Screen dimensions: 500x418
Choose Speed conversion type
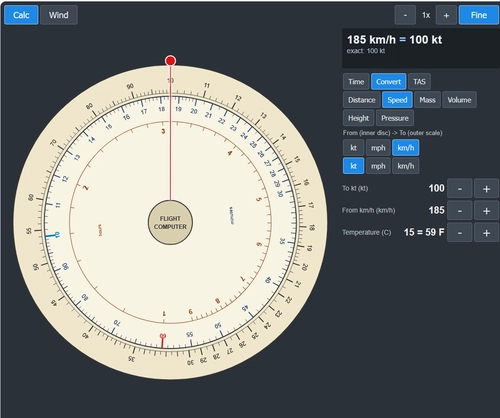tap(397, 100)
